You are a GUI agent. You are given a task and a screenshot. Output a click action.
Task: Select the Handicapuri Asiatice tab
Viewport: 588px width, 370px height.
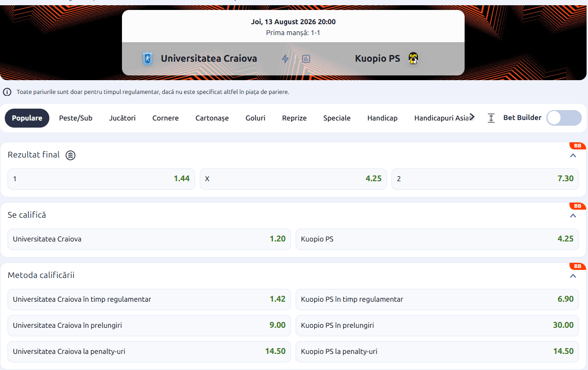click(443, 118)
